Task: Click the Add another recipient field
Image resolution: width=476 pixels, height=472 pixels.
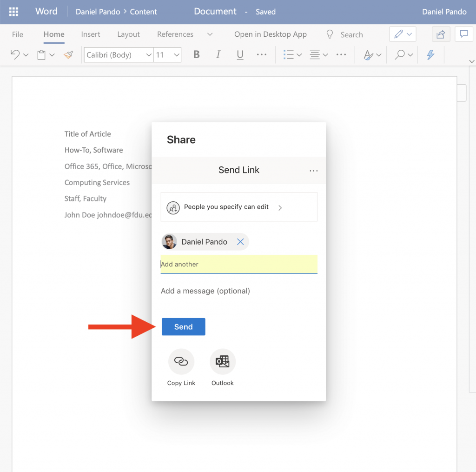Action: click(x=239, y=264)
